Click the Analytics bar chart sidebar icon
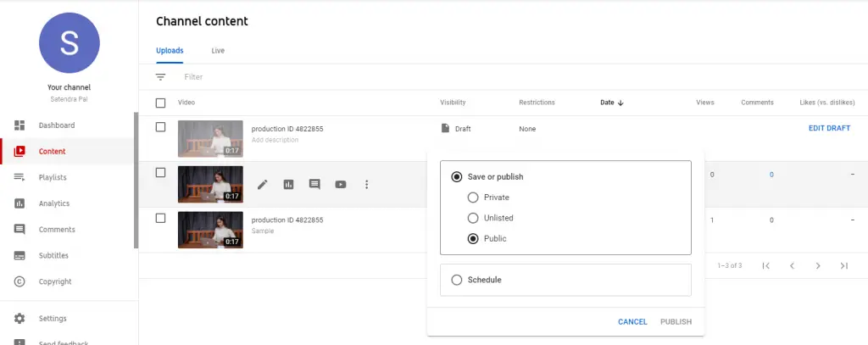 19,203
